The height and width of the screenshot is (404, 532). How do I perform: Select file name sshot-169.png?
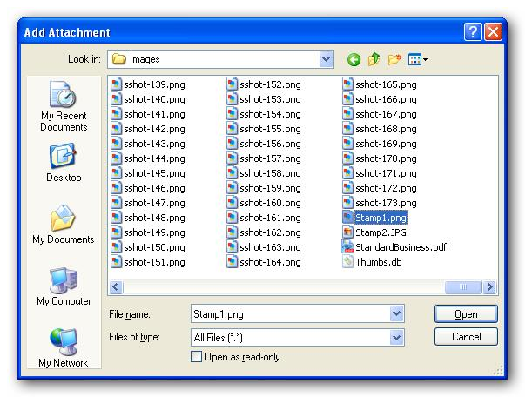[386, 144]
